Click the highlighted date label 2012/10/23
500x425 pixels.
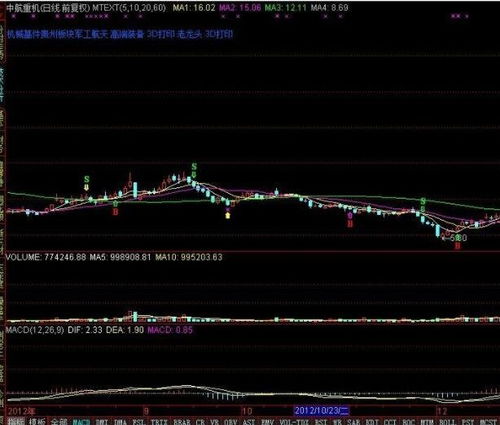point(321,410)
